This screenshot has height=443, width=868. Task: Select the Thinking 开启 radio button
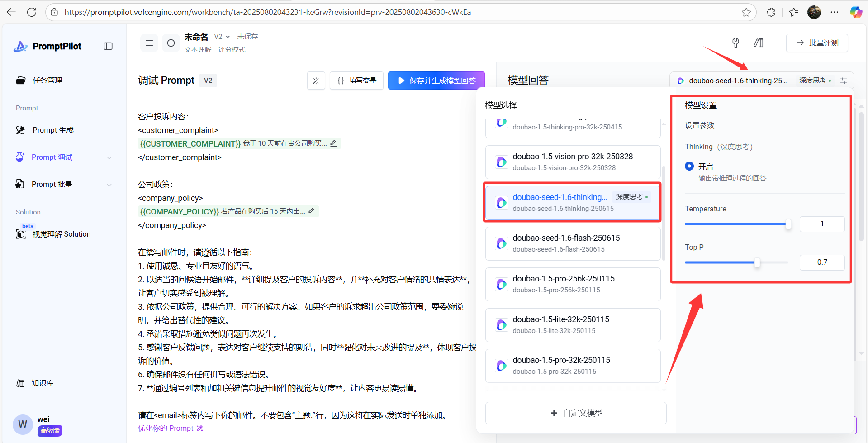point(689,166)
